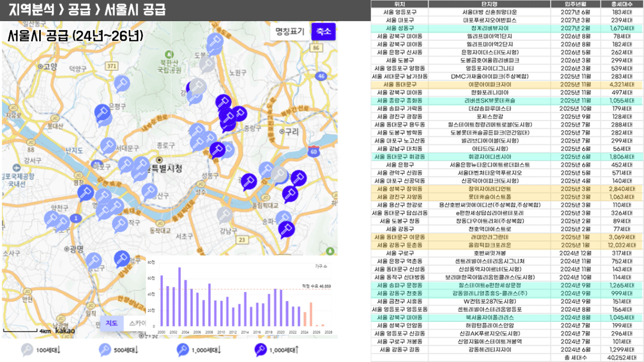Select the 이문아이파크자이 complex name cell
The width and height of the screenshot is (644, 362).
click(x=490, y=84)
